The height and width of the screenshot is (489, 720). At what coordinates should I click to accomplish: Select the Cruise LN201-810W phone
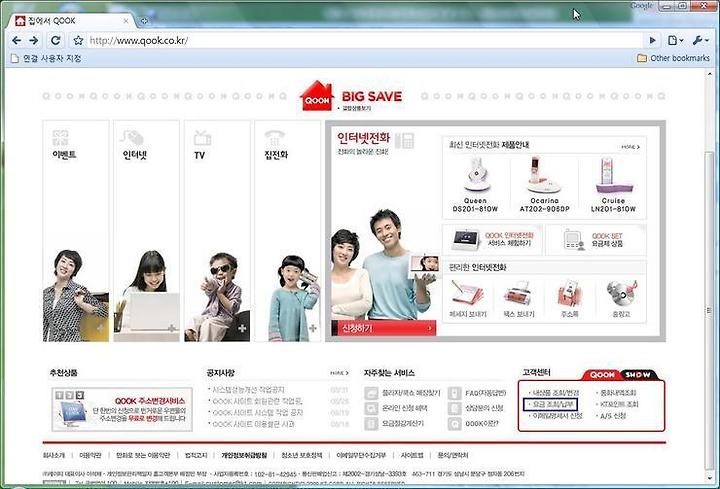click(x=613, y=185)
